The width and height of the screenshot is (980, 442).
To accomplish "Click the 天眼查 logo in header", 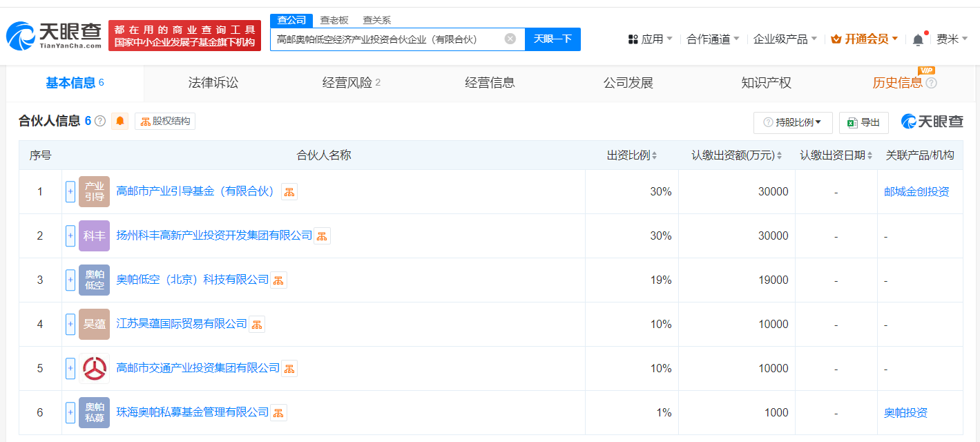I will click(54, 35).
